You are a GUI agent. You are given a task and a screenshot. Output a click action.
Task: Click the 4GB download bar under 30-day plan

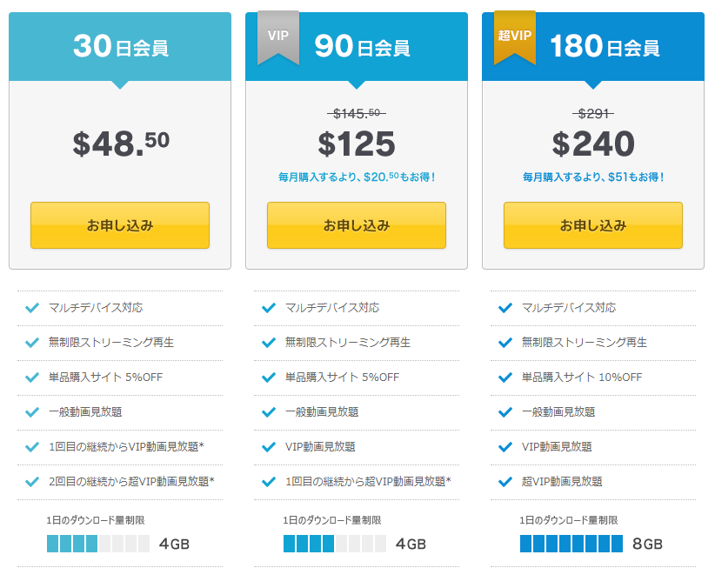[x=97, y=545]
